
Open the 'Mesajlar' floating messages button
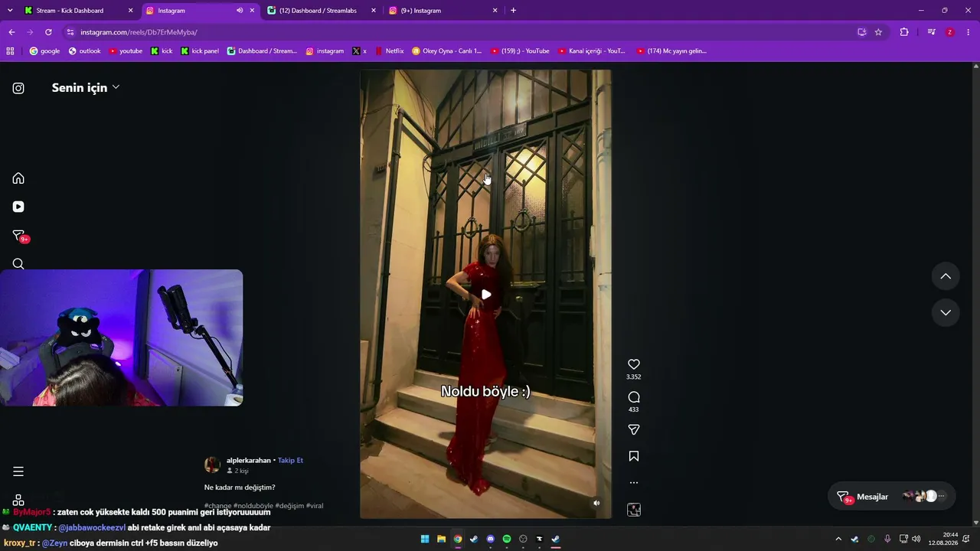(892, 497)
